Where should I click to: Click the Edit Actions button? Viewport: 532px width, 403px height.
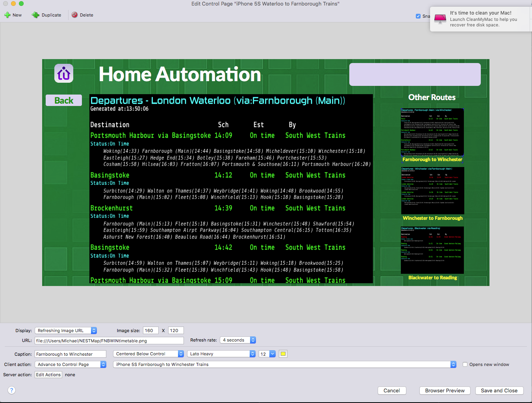48,375
